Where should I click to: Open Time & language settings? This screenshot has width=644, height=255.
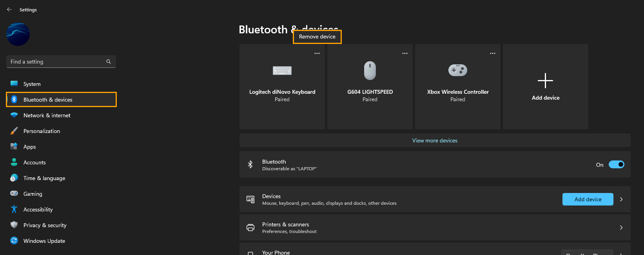point(61,178)
